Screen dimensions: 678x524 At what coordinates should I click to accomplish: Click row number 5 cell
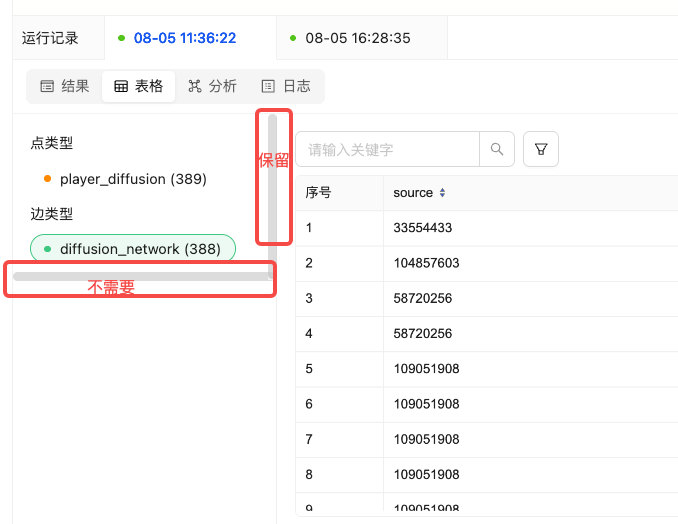click(339, 369)
